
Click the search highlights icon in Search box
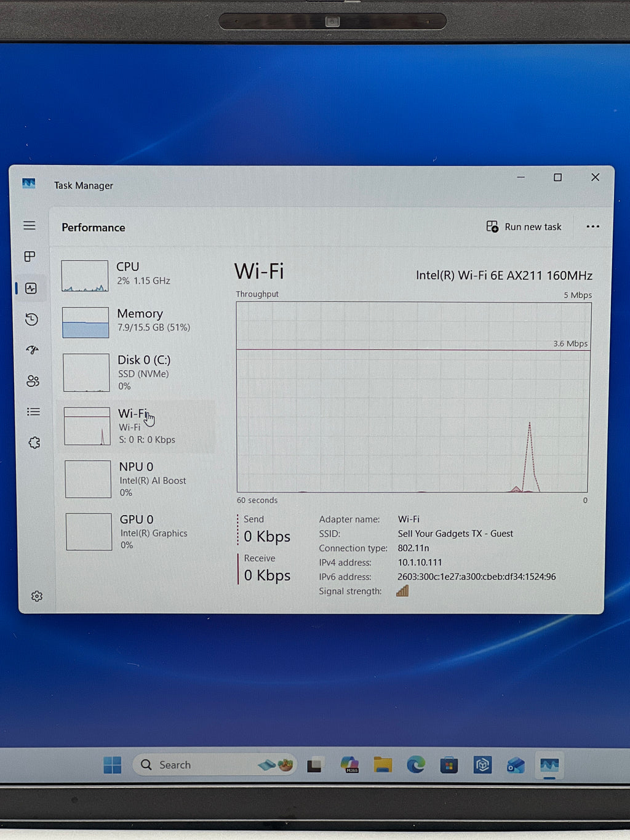click(276, 765)
